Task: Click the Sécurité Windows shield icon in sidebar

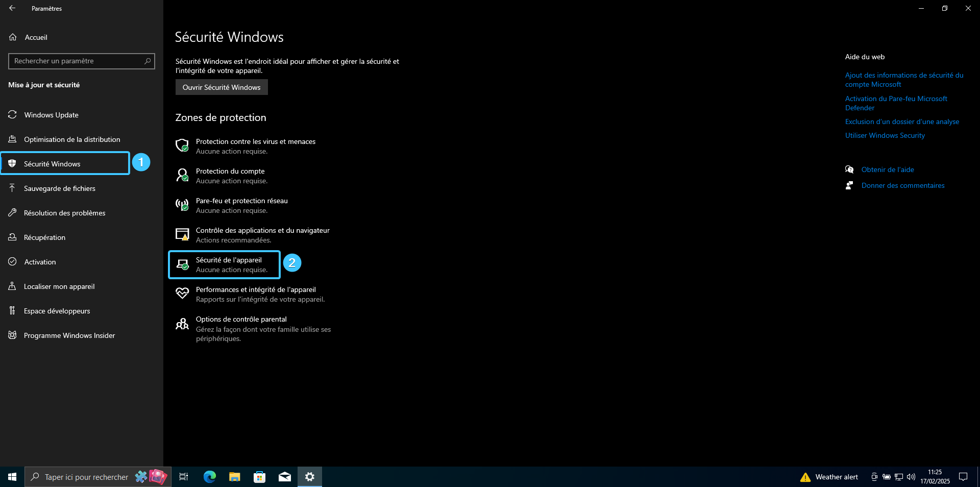Action: click(x=12, y=164)
